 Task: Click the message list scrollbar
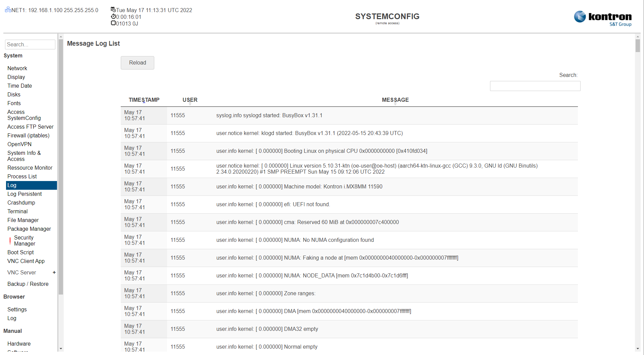(x=637, y=45)
